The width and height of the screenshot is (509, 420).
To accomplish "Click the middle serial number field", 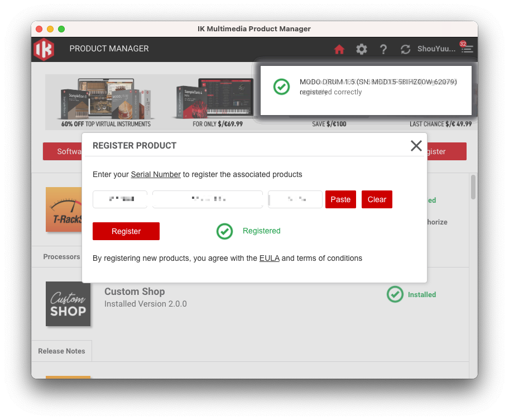I will pos(208,199).
